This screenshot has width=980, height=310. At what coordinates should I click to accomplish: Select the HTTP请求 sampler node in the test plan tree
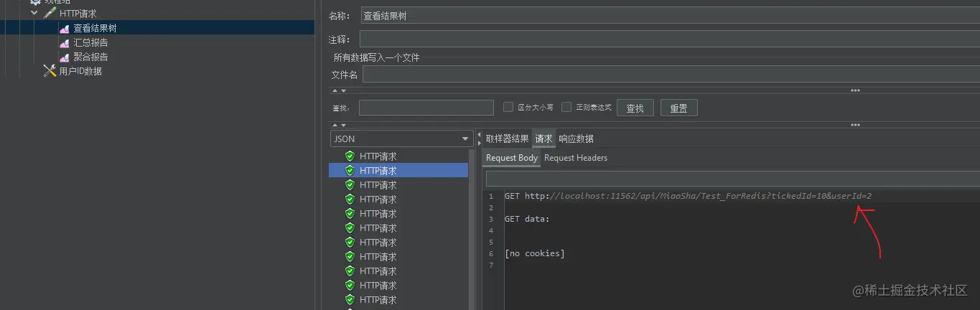pyautogui.click(x=78, y=14)
